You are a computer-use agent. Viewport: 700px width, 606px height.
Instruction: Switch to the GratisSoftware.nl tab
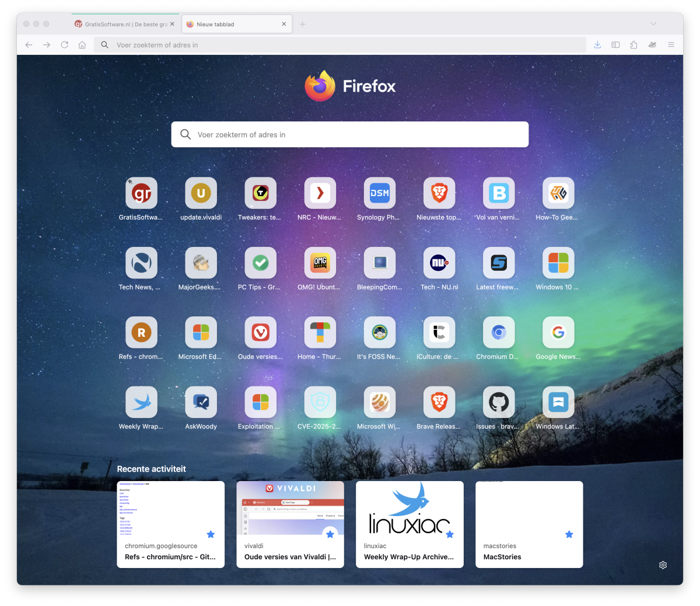point(123,25)
